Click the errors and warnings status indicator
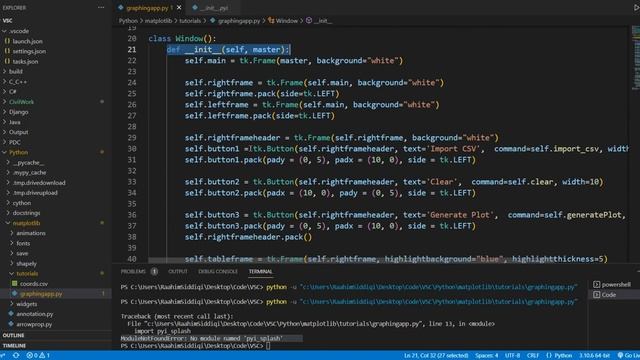Screen dimensions: 640x360 38,356
